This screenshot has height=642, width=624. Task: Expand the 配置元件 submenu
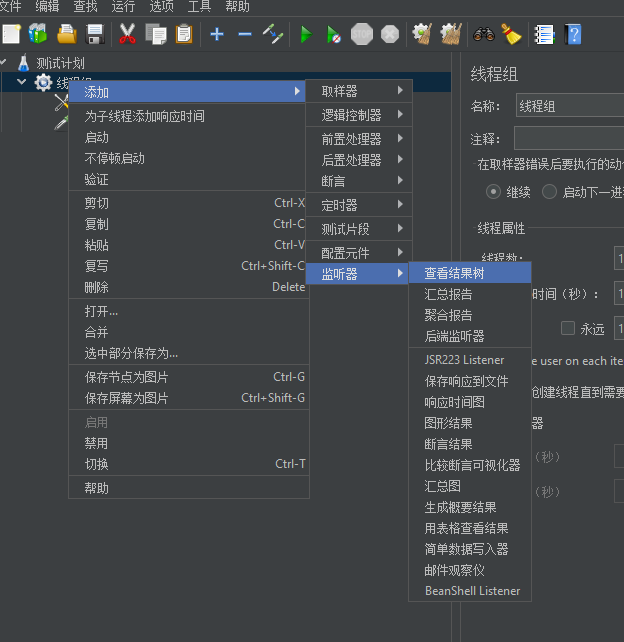(359, 253)
